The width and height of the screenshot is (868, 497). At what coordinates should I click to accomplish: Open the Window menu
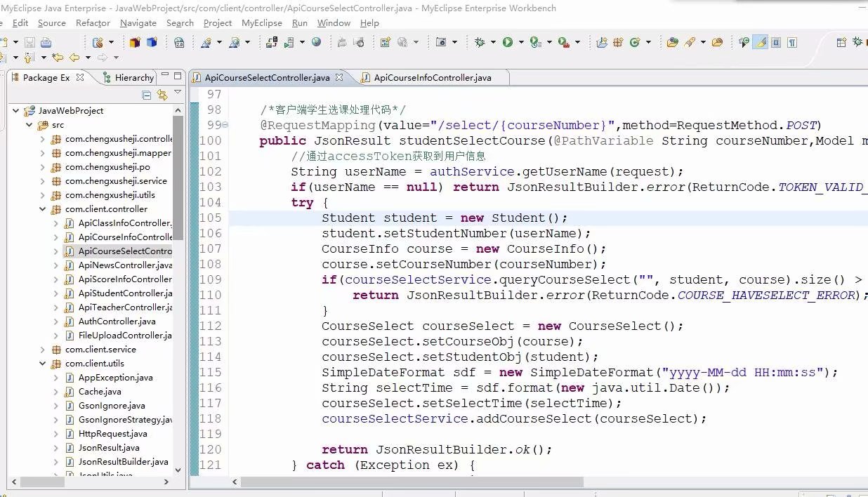click(334, 22)
